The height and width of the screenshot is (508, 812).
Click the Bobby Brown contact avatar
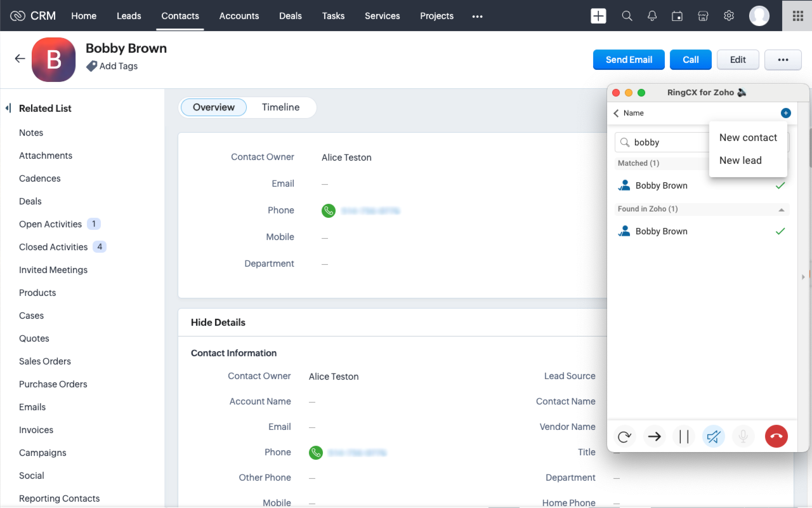pos(54,60)
